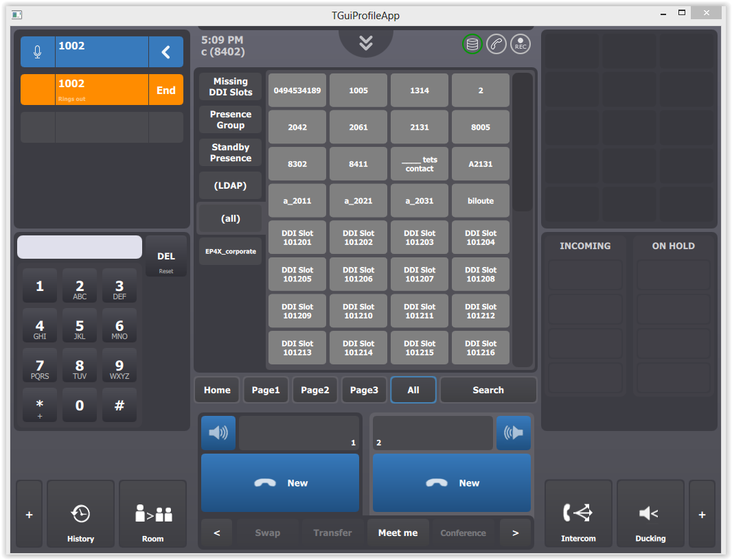Image resolution: width=732 pixels, height=560 pixels.
Task: Go to previous call actions with left arrow
Action: tap(217, 533)
